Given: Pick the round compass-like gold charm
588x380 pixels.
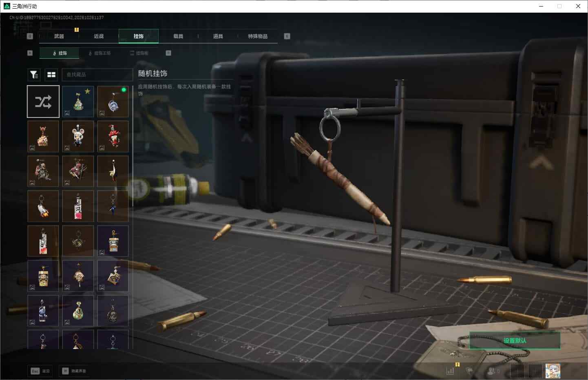Looking at the screenshot, I should pyautogui.click(x=78, y=241).
